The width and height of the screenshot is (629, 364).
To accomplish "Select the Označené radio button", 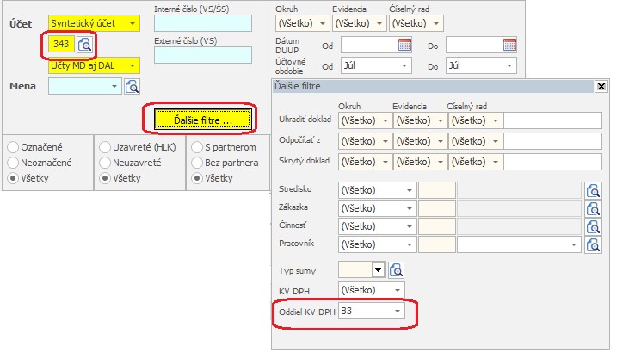I will [x=14, y=146].
